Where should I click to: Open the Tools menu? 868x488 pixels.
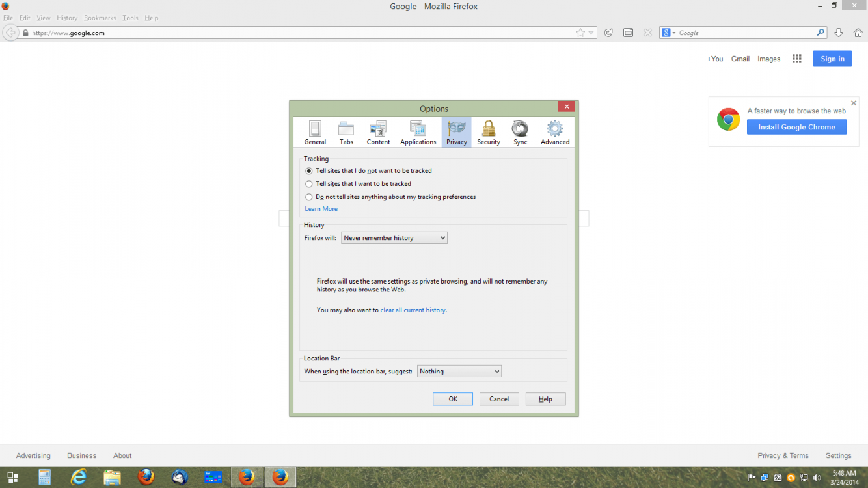coord(131,18)
